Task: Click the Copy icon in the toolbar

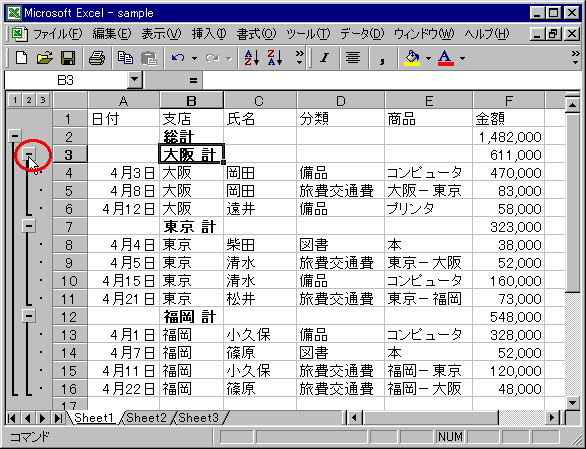Action: (125, 58)
